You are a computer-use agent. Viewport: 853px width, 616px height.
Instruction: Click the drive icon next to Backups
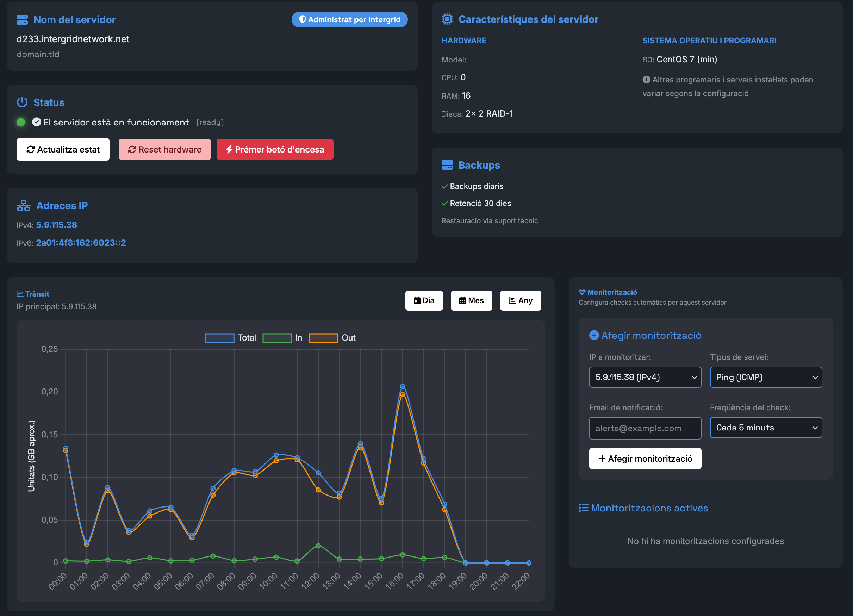tap(447, 165)
